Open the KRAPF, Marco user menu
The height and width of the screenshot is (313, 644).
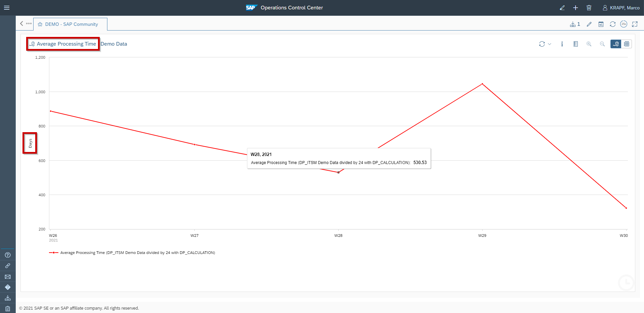(621, 8)
